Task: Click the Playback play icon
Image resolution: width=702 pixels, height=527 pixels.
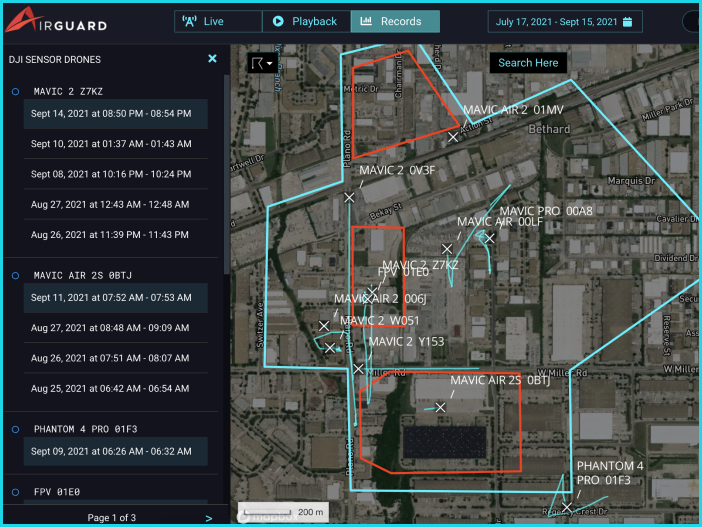Action: 278,21
